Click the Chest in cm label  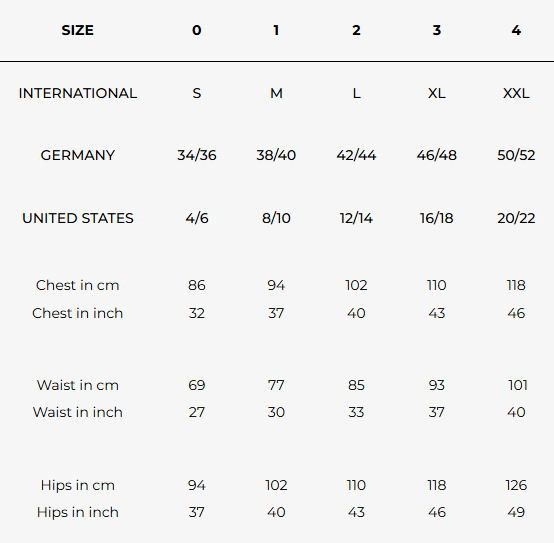(77, 285)
